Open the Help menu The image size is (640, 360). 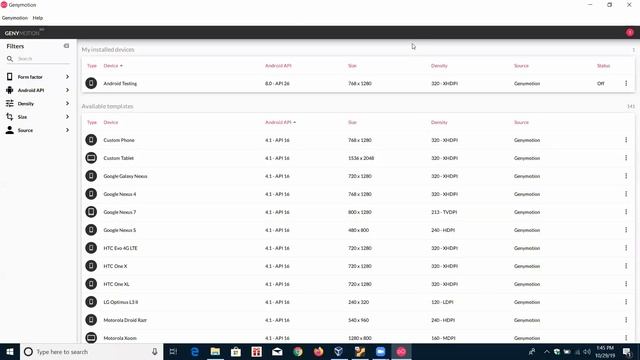click(x=38, y=18)
